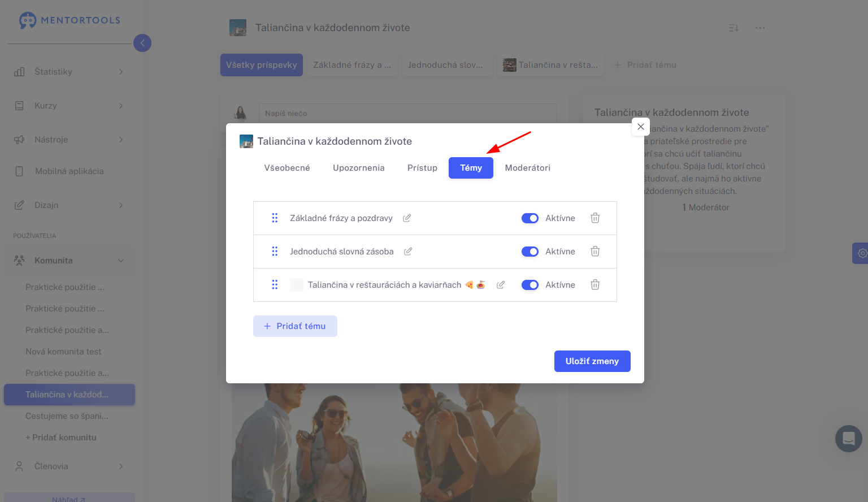Delete the Jednoduchá slovná zásoba topic

coord(595,252)
